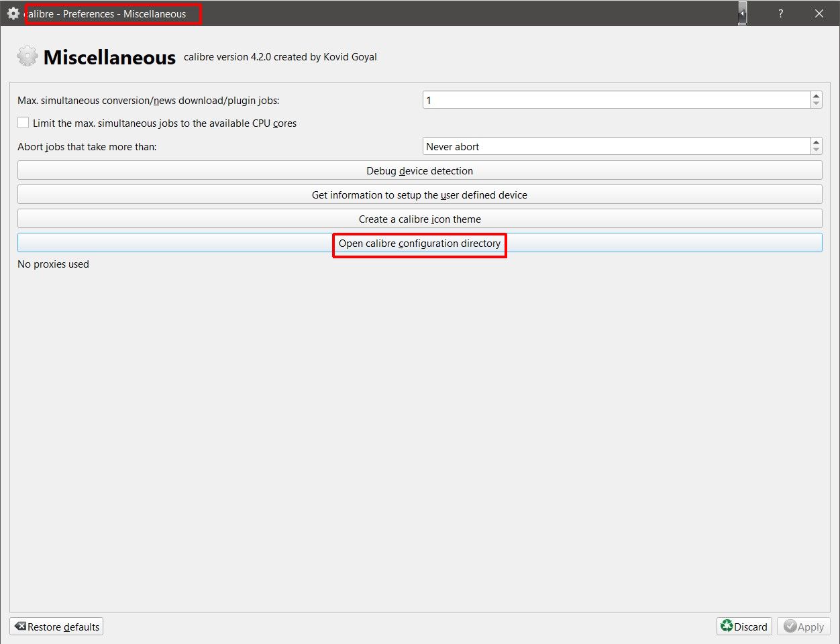
Task: Decrease max simultaneous jobs with down arrow
Action: pos(817,104)
